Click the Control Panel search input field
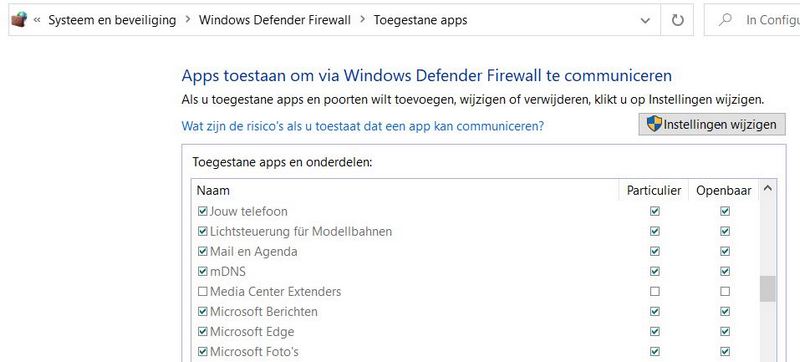 pyautogui.click(x=755, y=20)
